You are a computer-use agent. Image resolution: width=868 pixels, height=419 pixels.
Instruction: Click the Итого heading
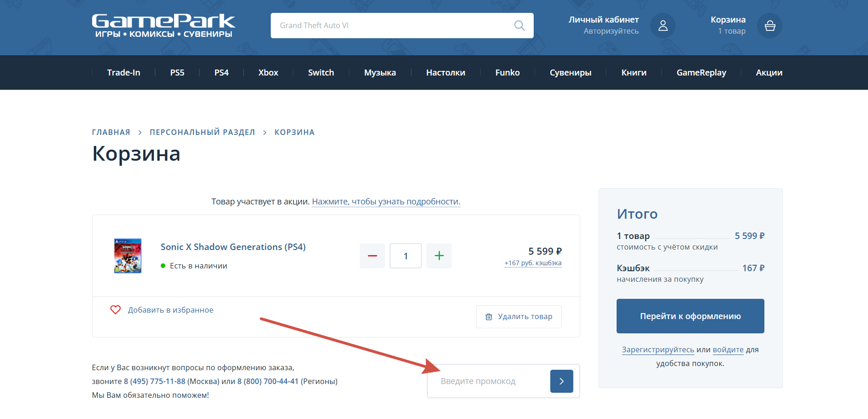click(637, 214)
